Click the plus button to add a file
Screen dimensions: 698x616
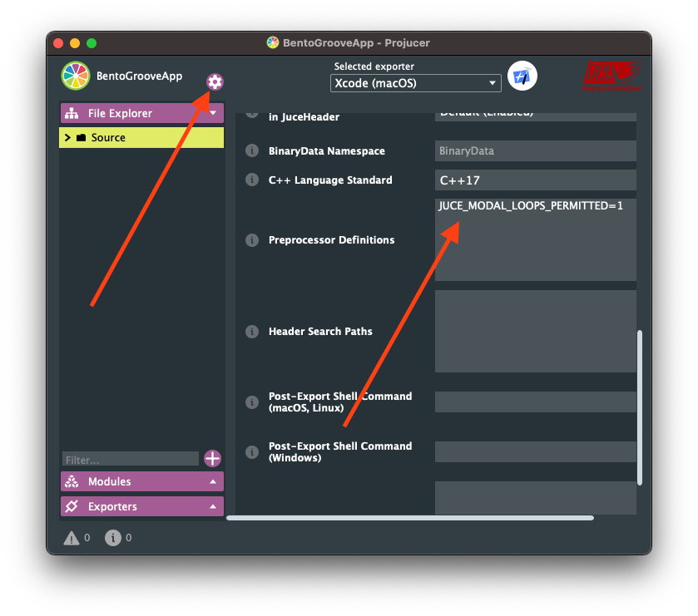tap(212, 458)
